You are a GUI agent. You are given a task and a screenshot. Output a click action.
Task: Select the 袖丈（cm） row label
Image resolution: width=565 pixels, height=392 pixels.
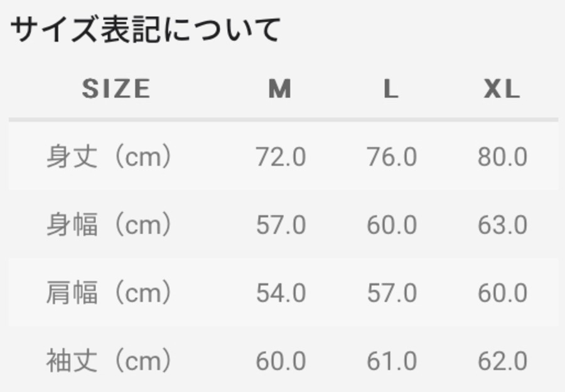(x=109, y=361)
